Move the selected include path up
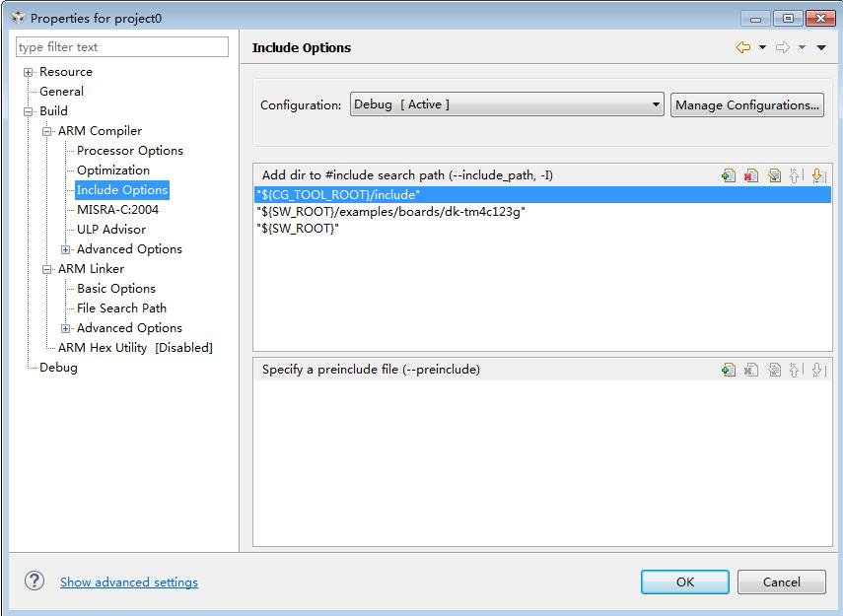Screen dimensions: 843x616 coord(796,175)
